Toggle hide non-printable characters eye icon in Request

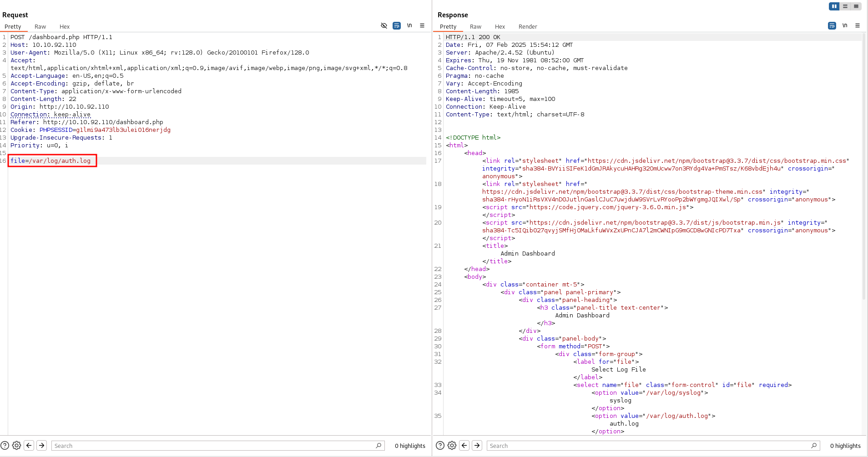(x=384, y=26)
